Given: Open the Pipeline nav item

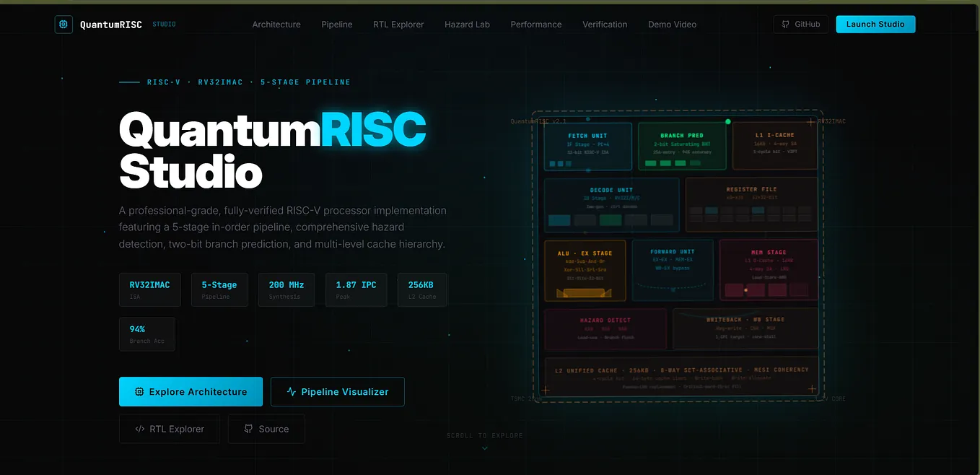Looking at the screenshot, I should click(x=337, y=25).
